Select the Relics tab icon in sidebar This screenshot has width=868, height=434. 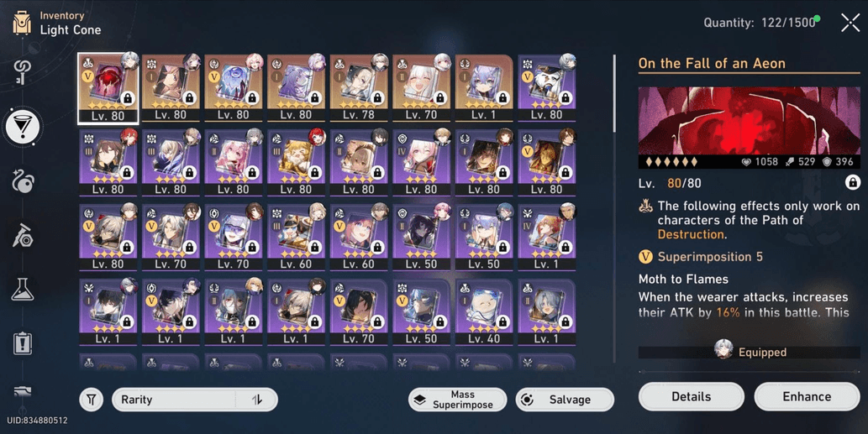coord(23,181)
